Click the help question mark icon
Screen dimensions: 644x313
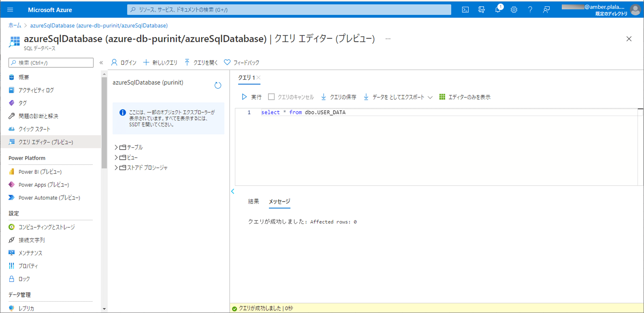point(530,10)
